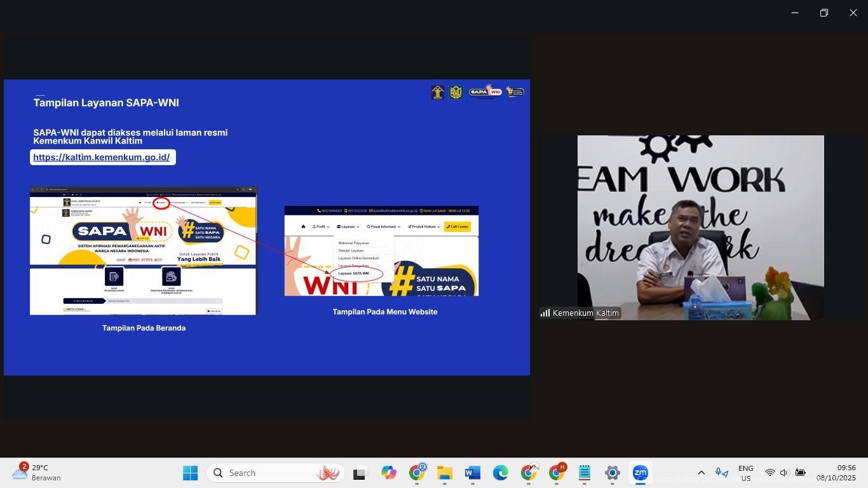Image resolution: width=868 pixels, height=488 pixels.
Task: Open the Settings gear in the taskbar
Action: point(612,473)
